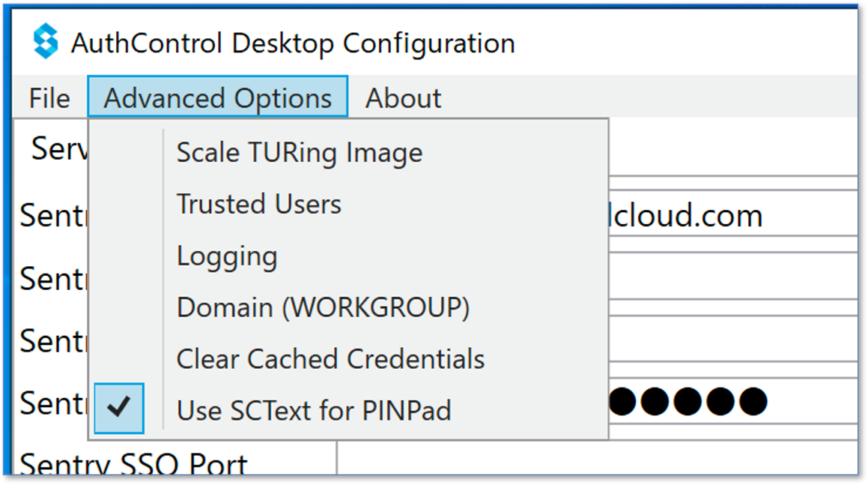This screenshot has width=868, height=485.
Task: Uncheck the SCText for PINPad checkmark
Action: pyautogui.click(x=119, y=408)
